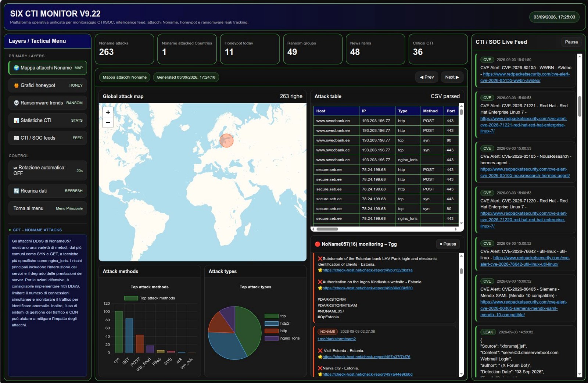This screenshot has height=383, width=588.
Task: Open the CVE-2026-80465 siemens-mendix link
Action: pyautogui.click(x=524, y=308)
